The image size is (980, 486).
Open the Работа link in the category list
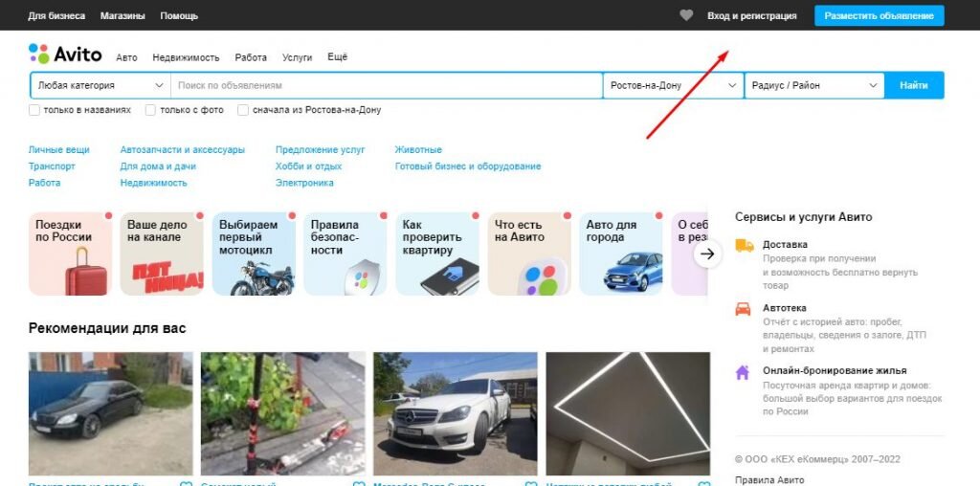coord(44,183)
